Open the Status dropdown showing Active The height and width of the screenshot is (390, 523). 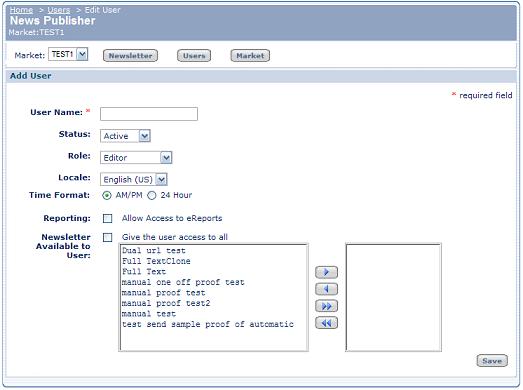point(125,136)
